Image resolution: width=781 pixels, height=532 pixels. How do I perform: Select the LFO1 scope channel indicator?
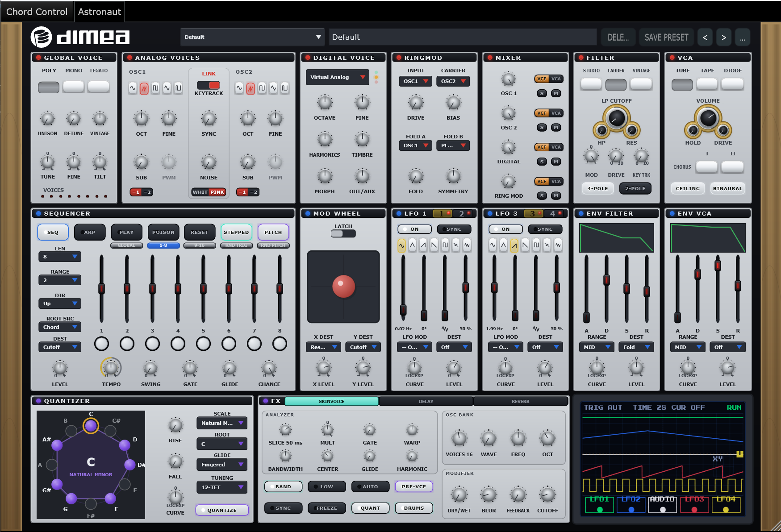pyautogui.click(x=600, y=505)
